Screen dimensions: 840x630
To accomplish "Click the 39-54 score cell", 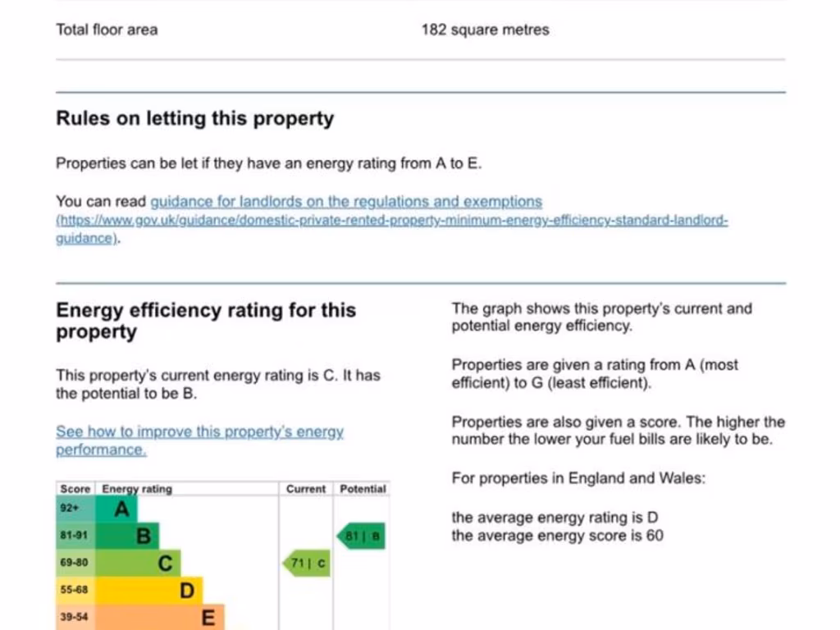I will (75, 617).
